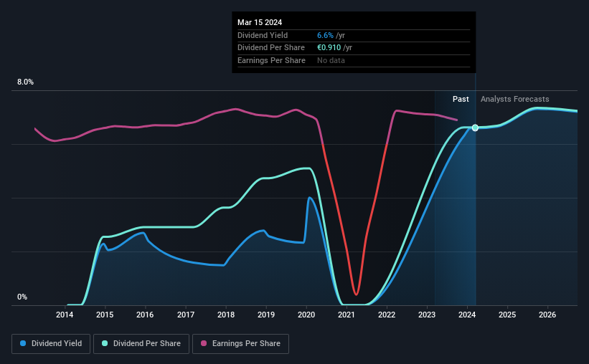Click the pink dot in Earnings Per Share legend
The height and width of the screenshot is (364, 589).
point(204,343)
